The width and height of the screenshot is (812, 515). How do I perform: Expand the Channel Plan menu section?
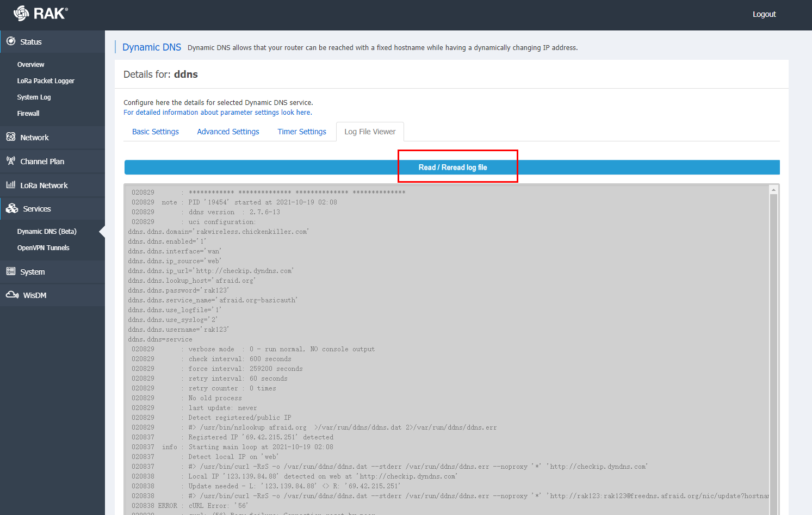[x=52, y=162]
